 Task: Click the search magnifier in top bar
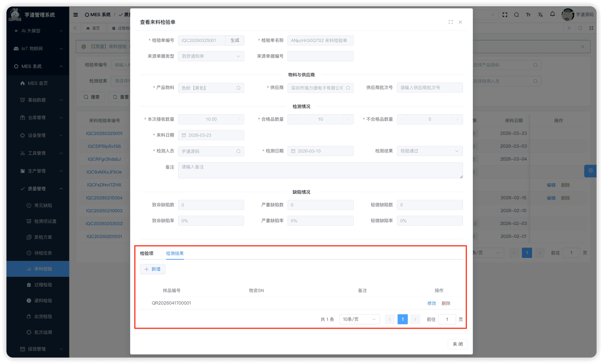516,15
